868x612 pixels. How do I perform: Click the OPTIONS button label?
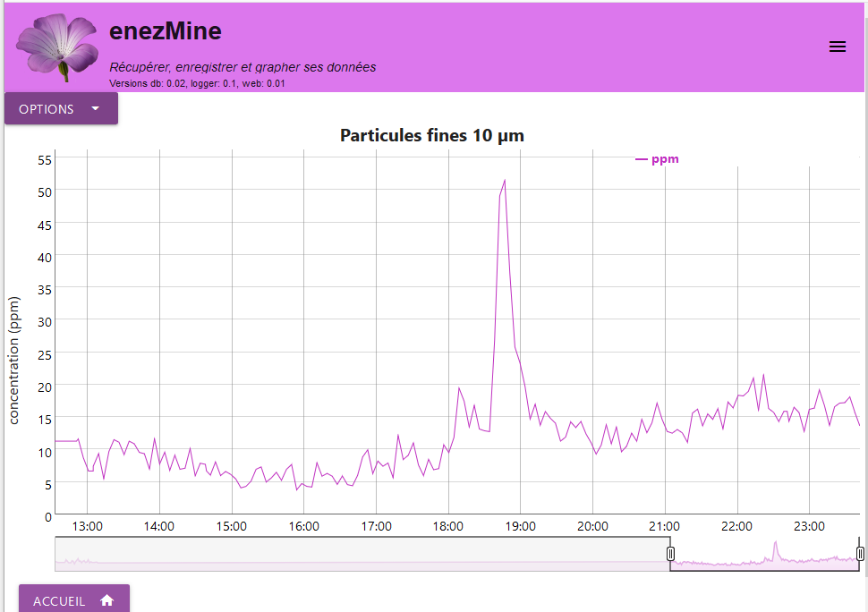click(x=47, y=109)
